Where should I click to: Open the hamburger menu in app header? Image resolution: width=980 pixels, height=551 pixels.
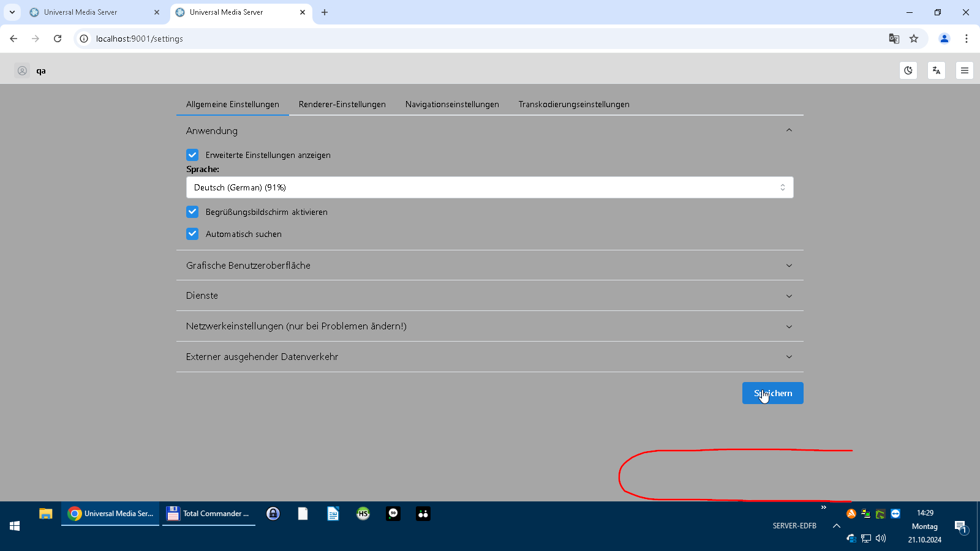pyautogui.click(x=965, y=70)
